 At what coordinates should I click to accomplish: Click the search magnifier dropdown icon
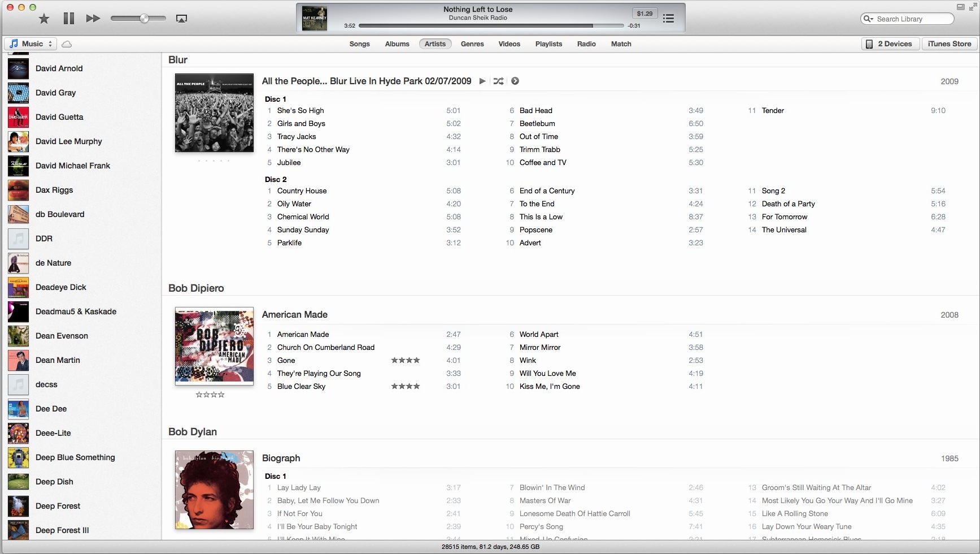pos(868,19)
